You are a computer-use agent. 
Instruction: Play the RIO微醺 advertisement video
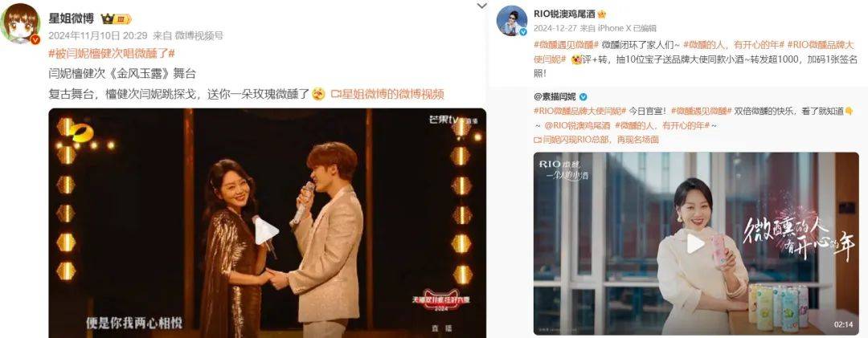coord(696,243)
